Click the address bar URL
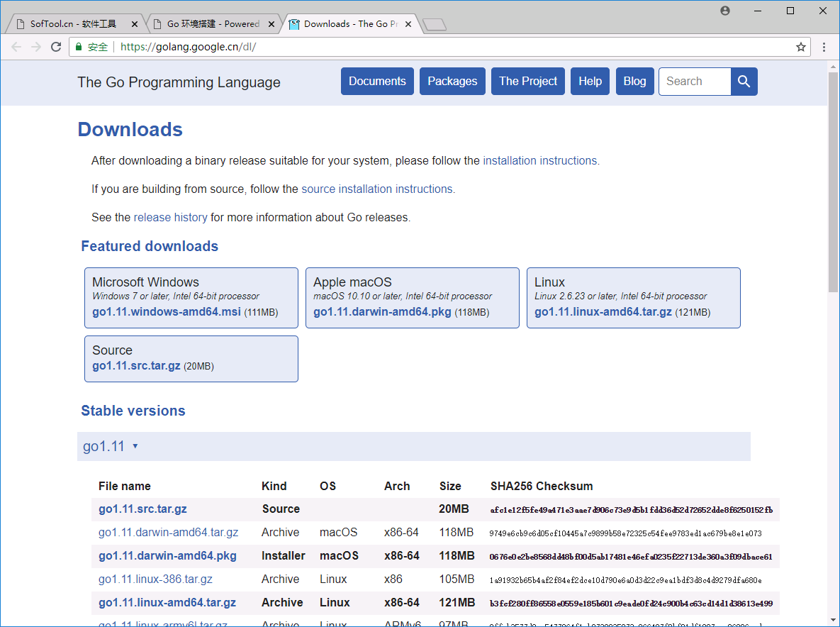Screen dimensions: 840x627 188,47
